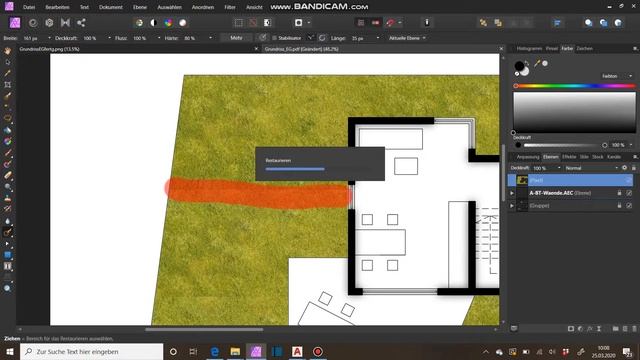
Task: Switch to the Develop Persona icon
Action: coord(49,23)
